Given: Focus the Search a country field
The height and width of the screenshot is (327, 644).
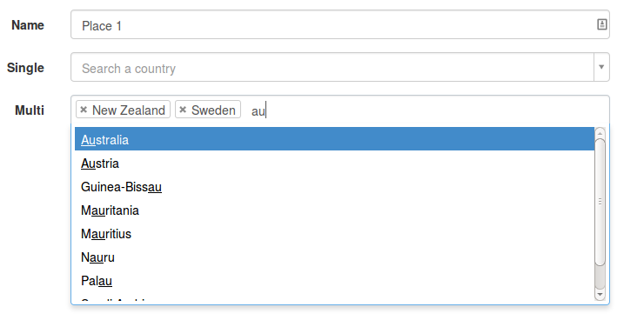Looking at the screenshot, I should [x=332, y=67].
